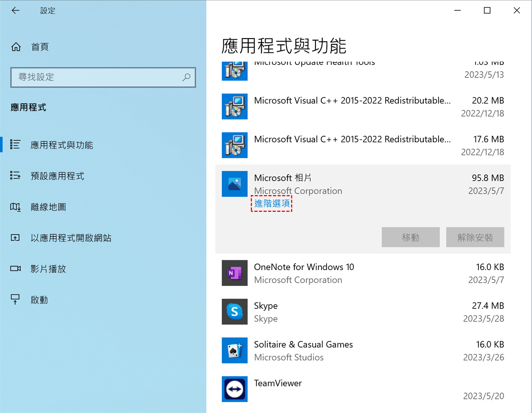Click the Microsoft 相片 app icon
Viewport: 532px width, 413px height.
(234, 184)
